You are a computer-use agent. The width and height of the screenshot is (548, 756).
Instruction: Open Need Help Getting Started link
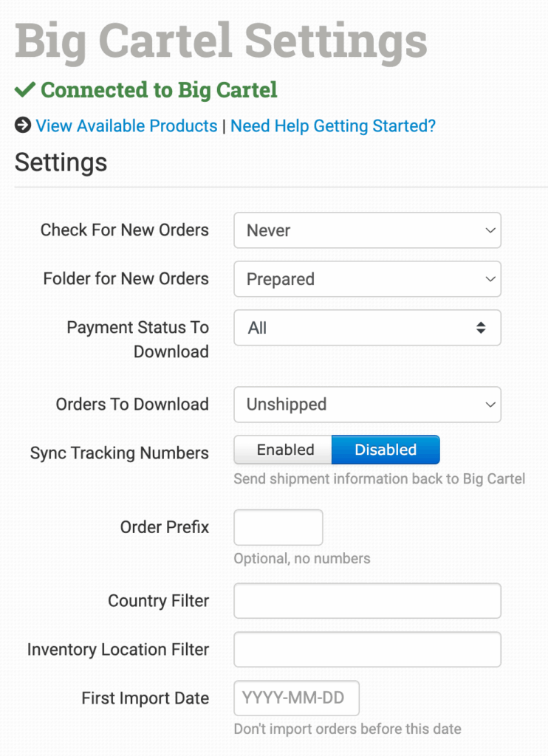[x=333, y=126]
